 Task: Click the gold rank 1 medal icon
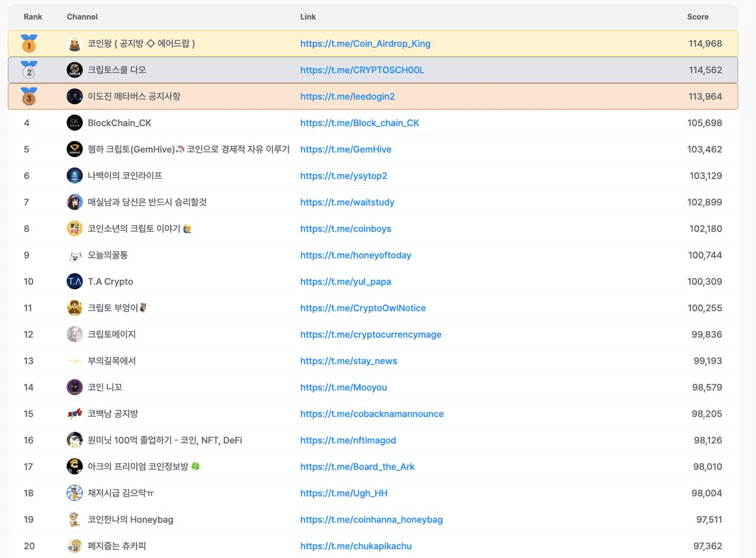click(28, 44)
